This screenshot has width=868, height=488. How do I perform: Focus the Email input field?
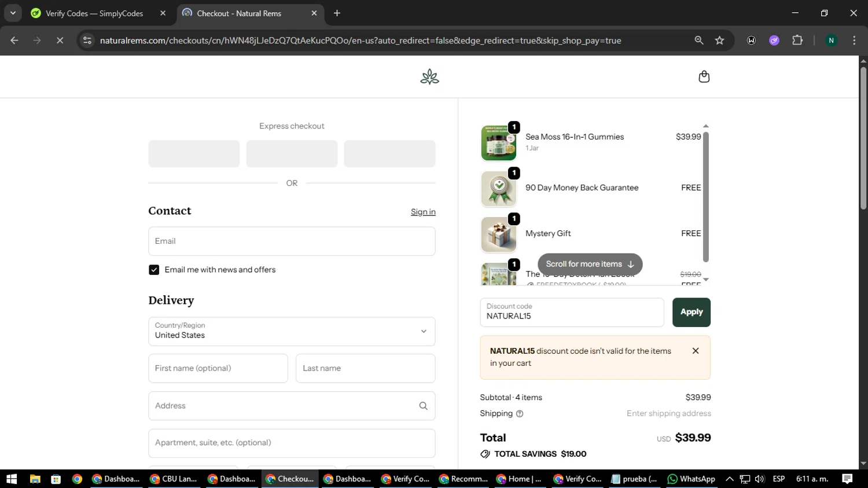pyautogui.click(x=292, y=241)
